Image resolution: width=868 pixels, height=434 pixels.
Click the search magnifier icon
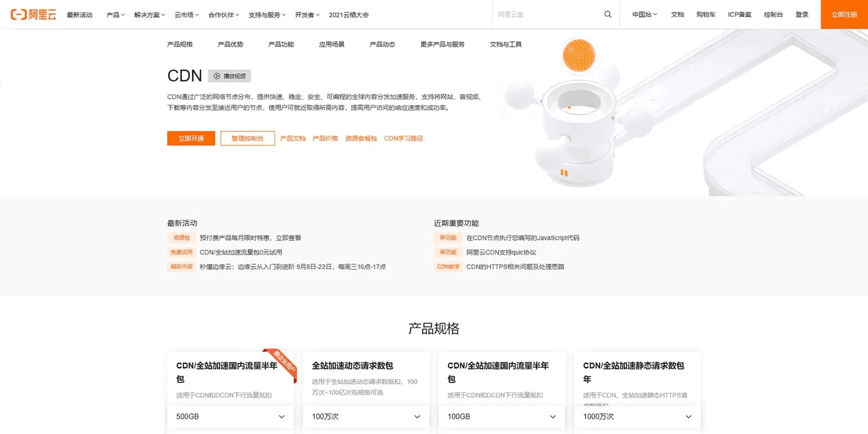[608, 15]
